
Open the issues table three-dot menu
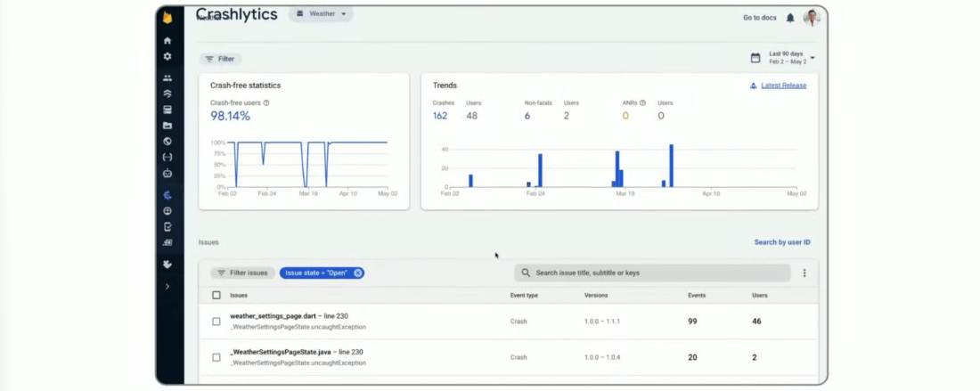pyautogui.click(x=804, y=273)
